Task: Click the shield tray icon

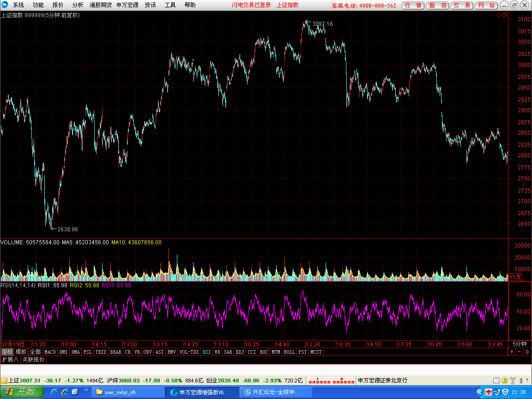Action: 505,392
